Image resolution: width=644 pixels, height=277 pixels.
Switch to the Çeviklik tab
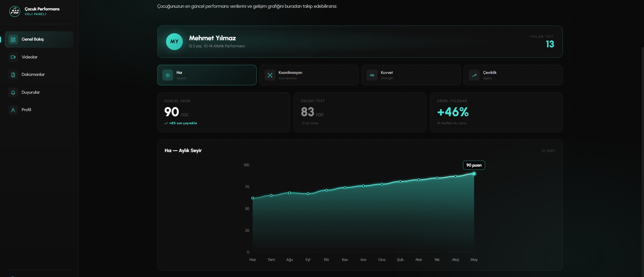[513, 75]
